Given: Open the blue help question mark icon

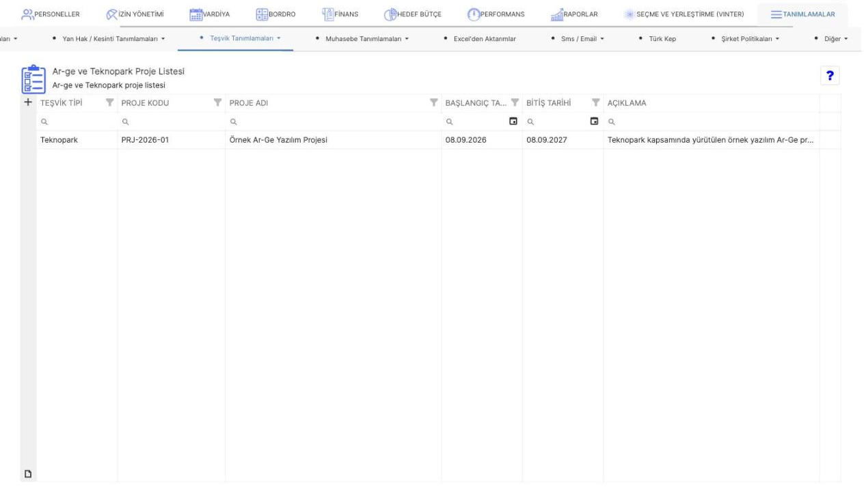Looking at the screenshot, I should pos(832,76).
